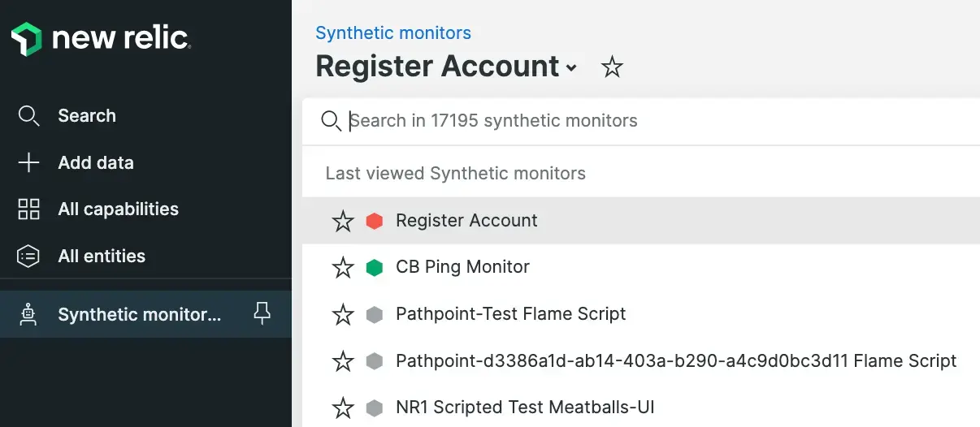
Task: Toggle favorite star on NR1 Scripted Test Meatballs-UI
Action: [x=343, y=408]
